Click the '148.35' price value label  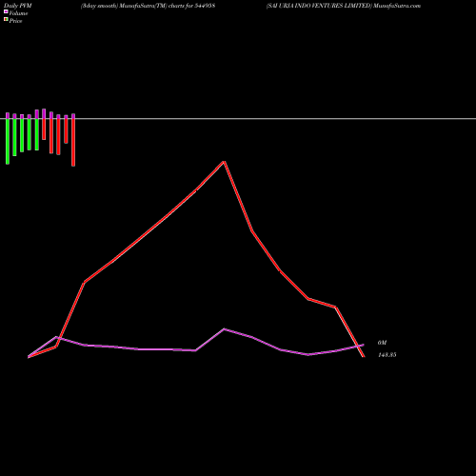(x=387, y=355)
